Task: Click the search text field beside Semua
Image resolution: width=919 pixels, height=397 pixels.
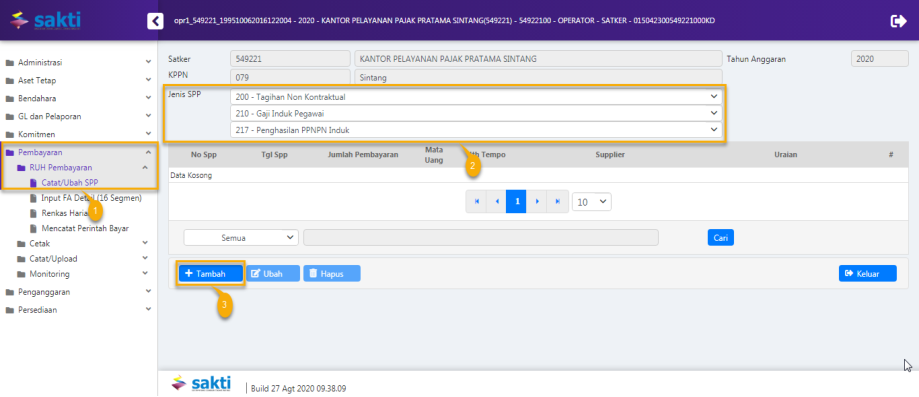Action: point(481,237)
